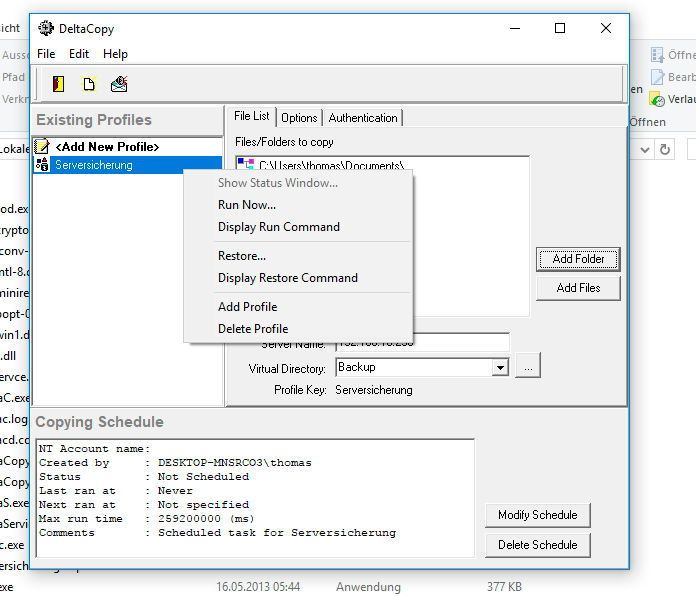Click the email envelope toolbar icon
Image resolution: width=696 pixels, height=596 pixels.
click(119, 84)
